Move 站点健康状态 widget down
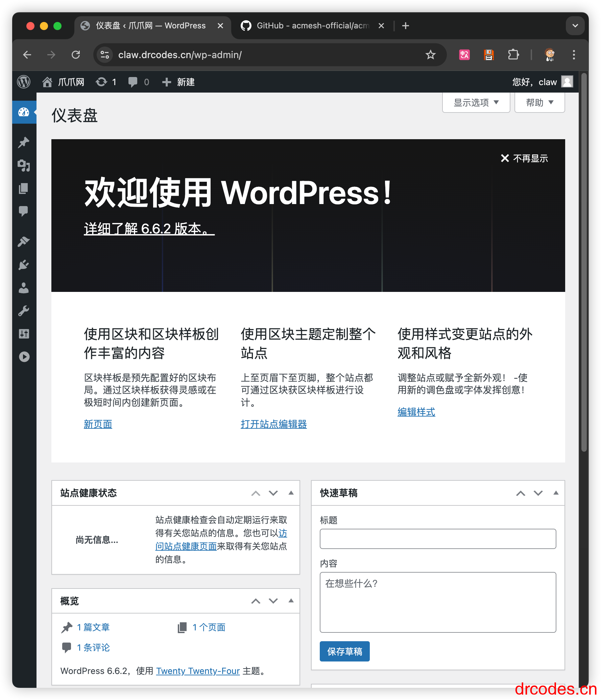This screenshot has width=601, height=700. 273,493
